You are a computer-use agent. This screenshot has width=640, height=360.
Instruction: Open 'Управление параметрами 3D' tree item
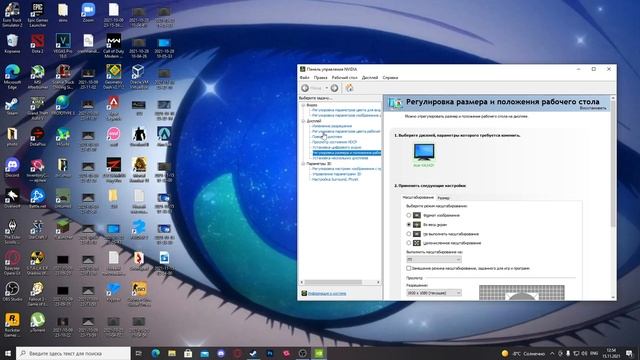coord(336,174)
